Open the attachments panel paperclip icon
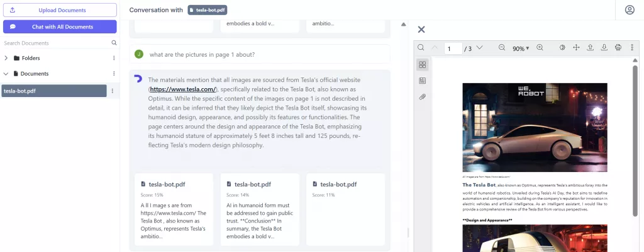This screenshot has width=644, height=252. pyautogui.click(x=422, y=97)
